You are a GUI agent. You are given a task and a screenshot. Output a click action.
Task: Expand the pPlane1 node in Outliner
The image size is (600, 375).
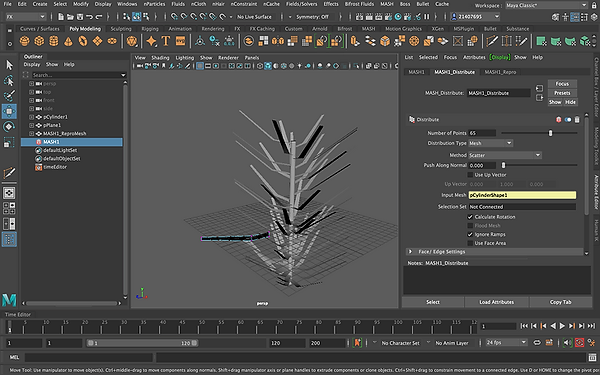click(32, 126)
